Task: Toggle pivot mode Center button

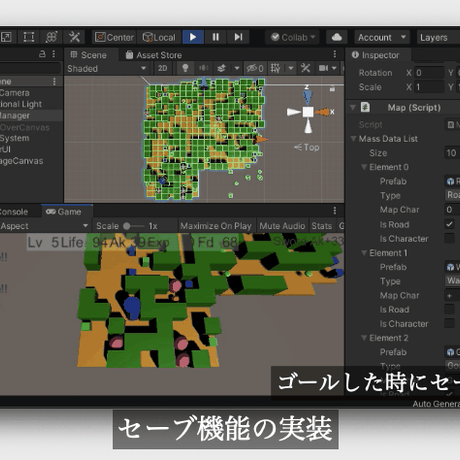Action: (x=114, y=37)
